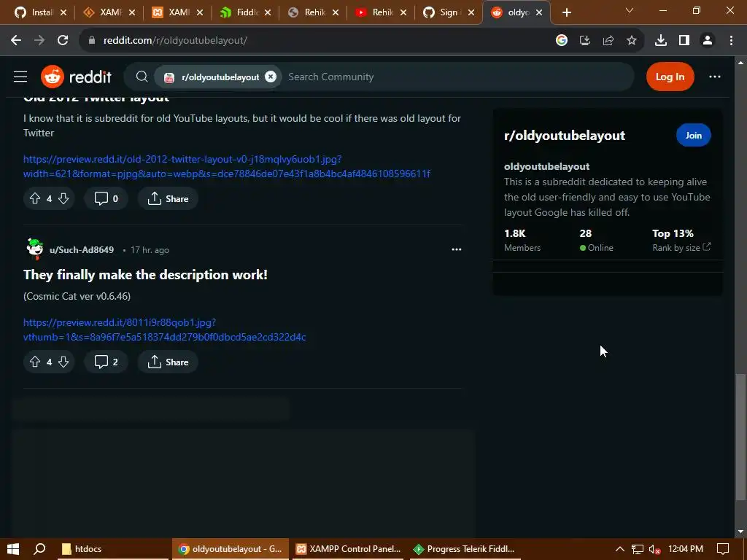Click the taskbar clock showing 12:04 PM
The height and width of the screenshot is (560, 747).
[x=686, y=548]
